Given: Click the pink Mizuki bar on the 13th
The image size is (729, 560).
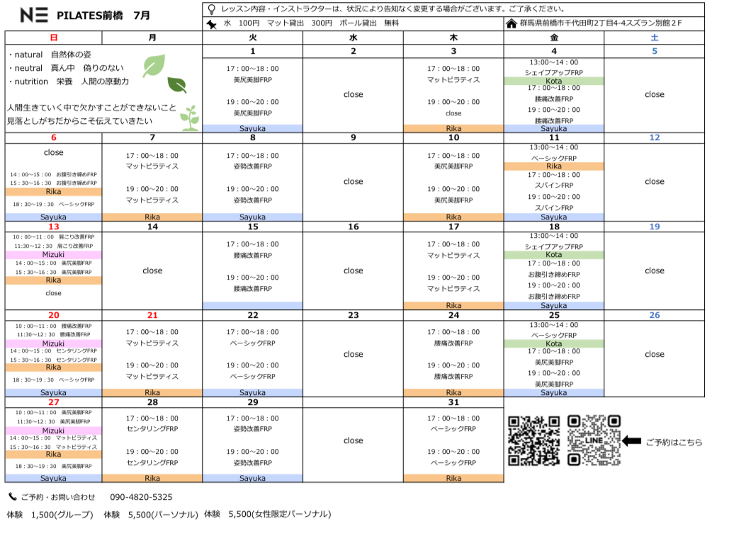Looking at the screenshot, I should (53, 255).
